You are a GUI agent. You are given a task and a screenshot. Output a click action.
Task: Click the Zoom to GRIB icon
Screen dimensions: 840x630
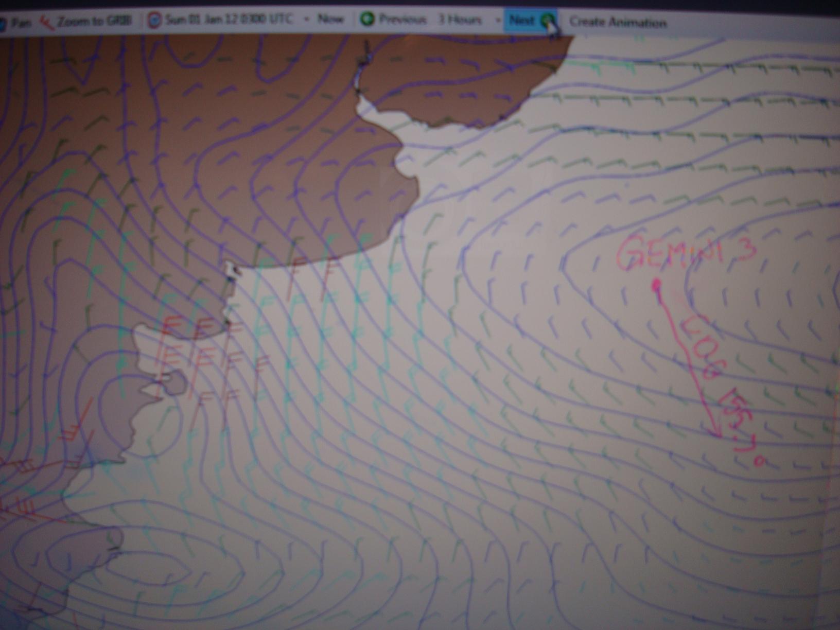(47, 22)
